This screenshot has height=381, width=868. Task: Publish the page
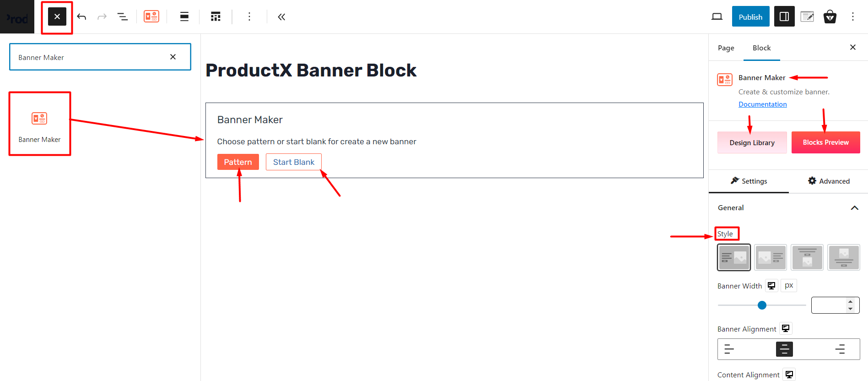coord(751,16)
